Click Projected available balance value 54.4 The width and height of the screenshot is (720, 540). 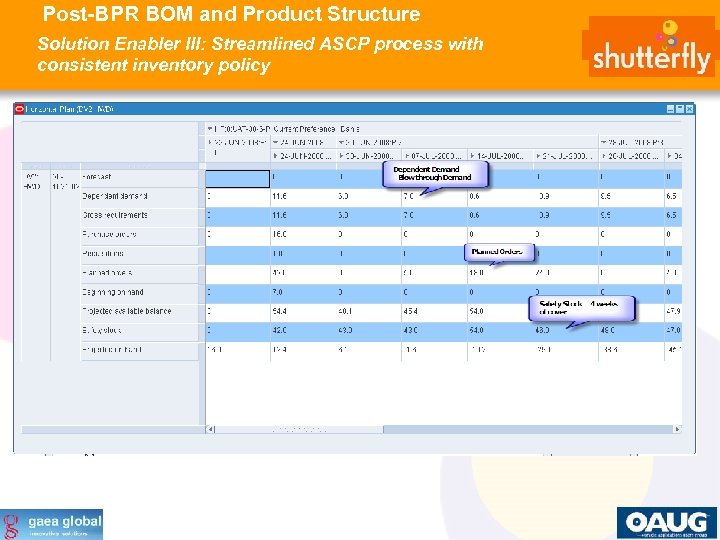coord(279,311)
